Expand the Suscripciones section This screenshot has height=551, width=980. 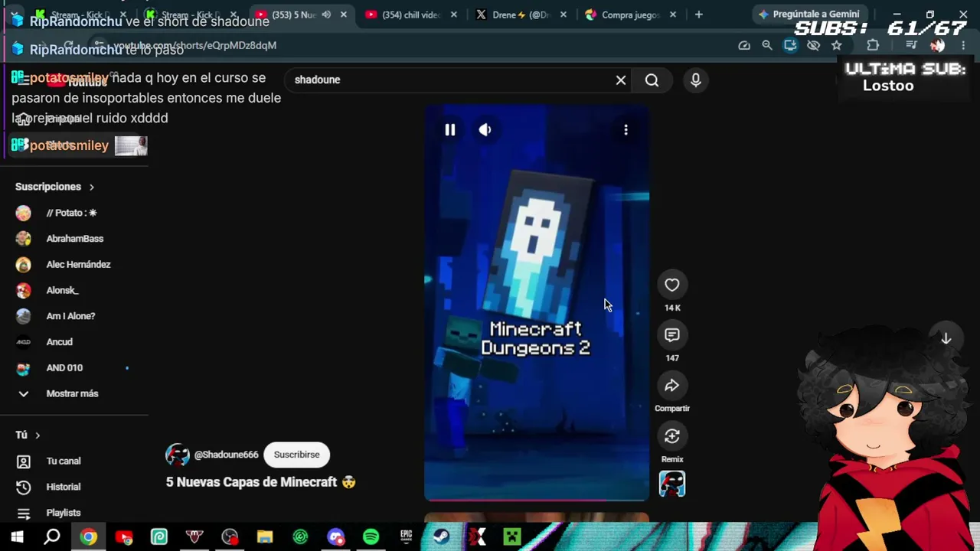(x=54, y=187)
